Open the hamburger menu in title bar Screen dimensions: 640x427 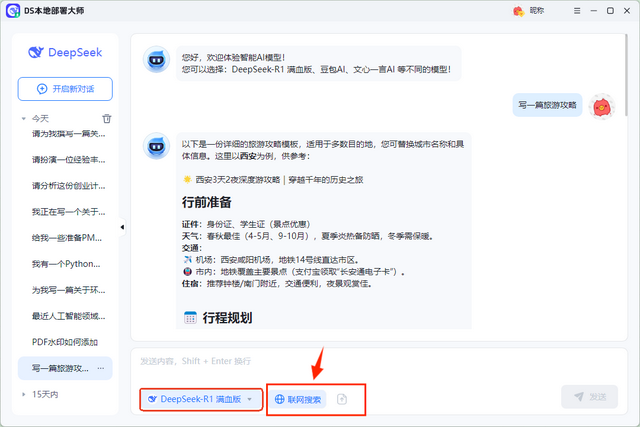tap(577, 11)
